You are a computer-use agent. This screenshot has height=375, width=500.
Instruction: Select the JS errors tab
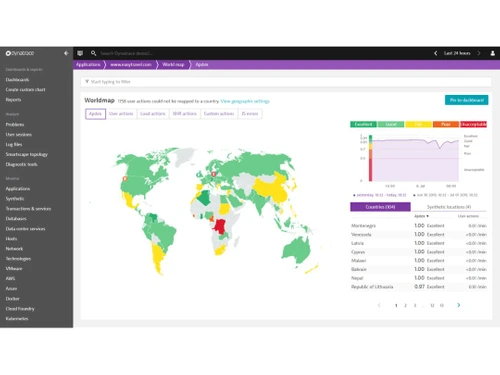coord(250,114)
